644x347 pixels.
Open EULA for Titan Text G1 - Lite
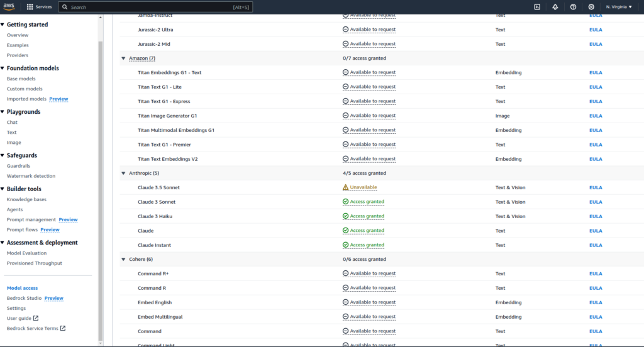tap(596, 87)
